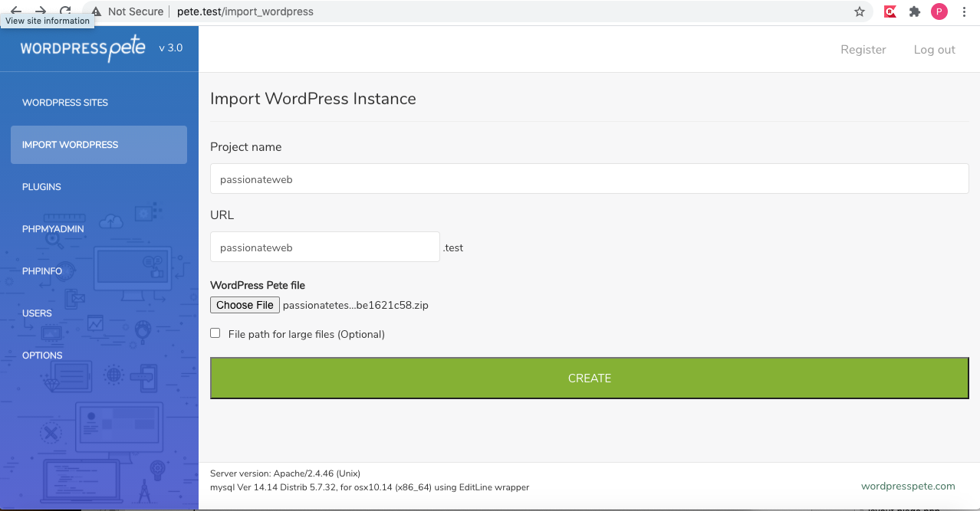Open Plugins in the sidebar
The height and width of the screenshot is (511, 980).
point(41,187)
